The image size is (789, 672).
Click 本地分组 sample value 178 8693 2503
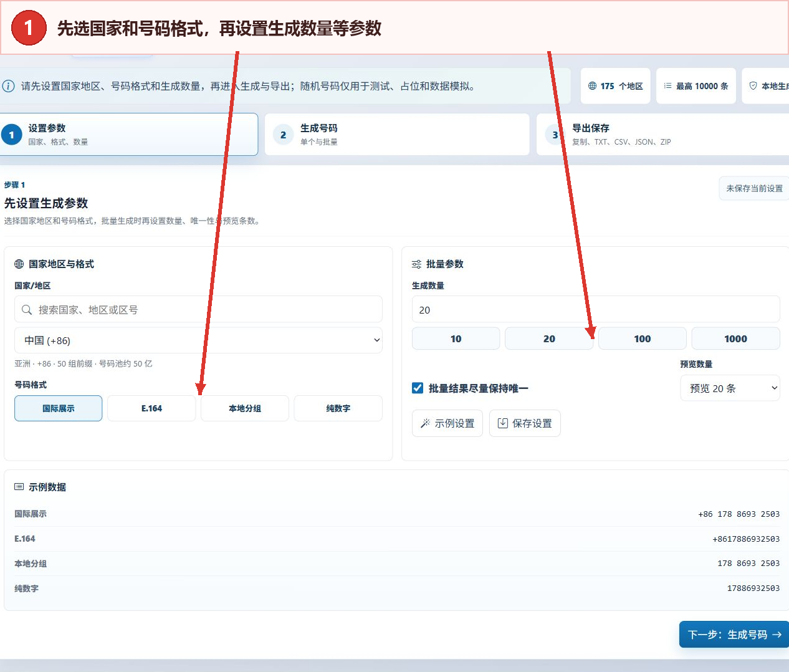pos(748,564)
